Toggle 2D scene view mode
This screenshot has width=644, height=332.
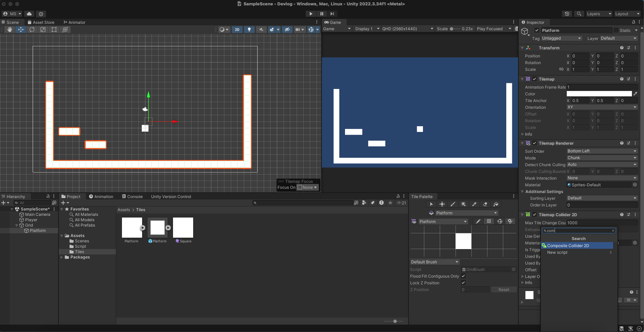tap(237, 30)
